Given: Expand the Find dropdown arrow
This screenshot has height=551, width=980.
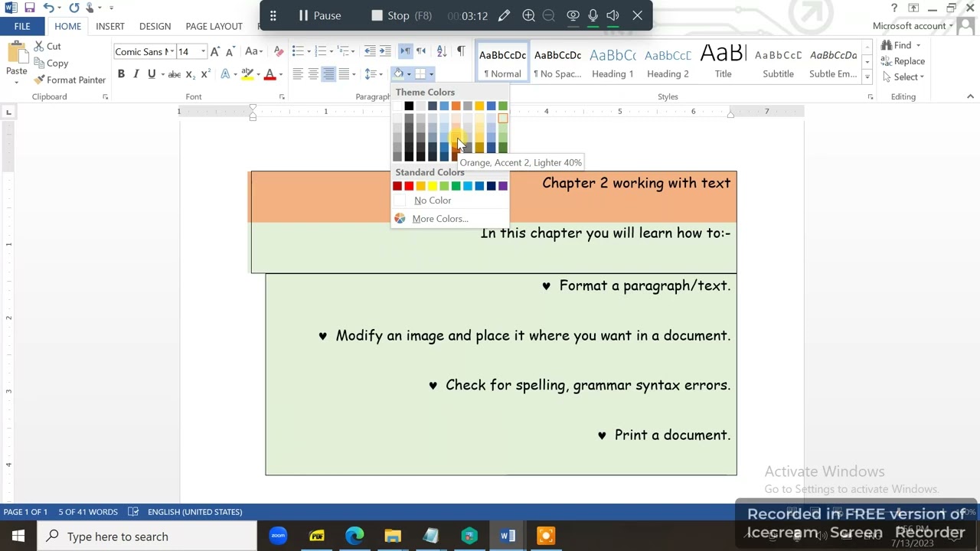Looking at the screenshot, I should (919, 46).
